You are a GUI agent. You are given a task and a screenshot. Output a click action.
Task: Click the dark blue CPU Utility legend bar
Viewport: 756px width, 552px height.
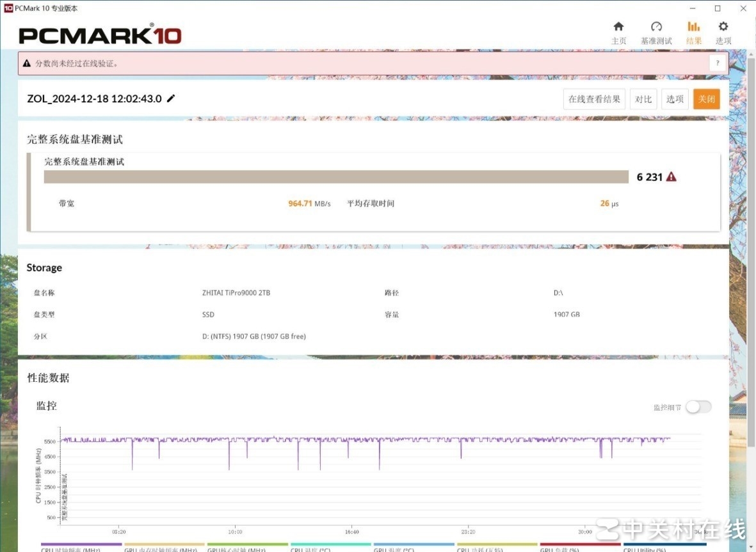coord(664,544)
